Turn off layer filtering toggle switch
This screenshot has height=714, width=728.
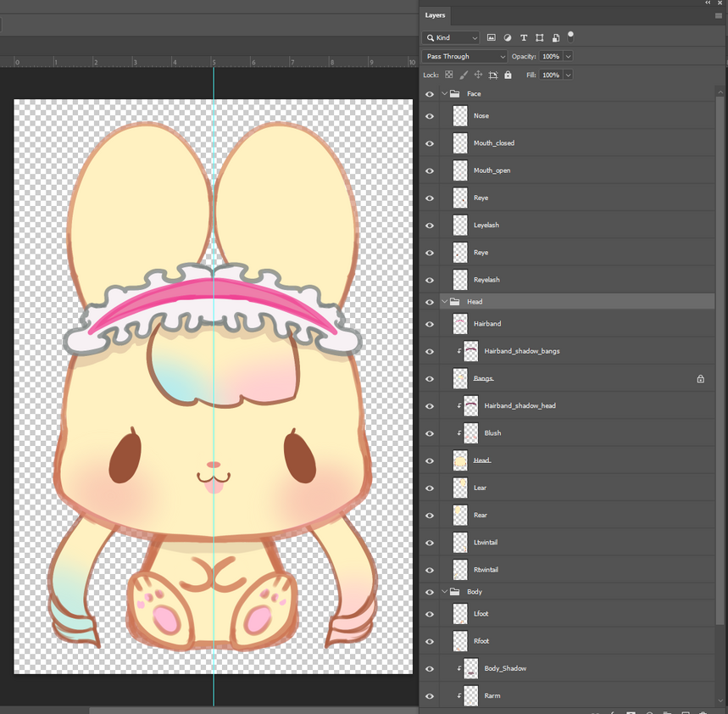570,36
